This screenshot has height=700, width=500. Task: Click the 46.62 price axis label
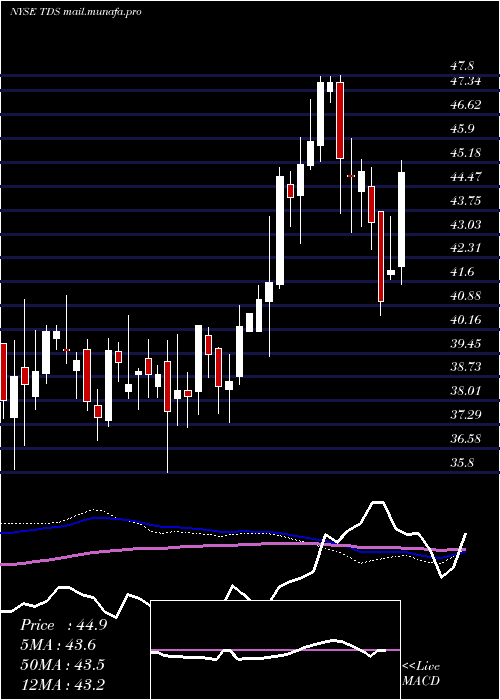click(x=465, y=105)
